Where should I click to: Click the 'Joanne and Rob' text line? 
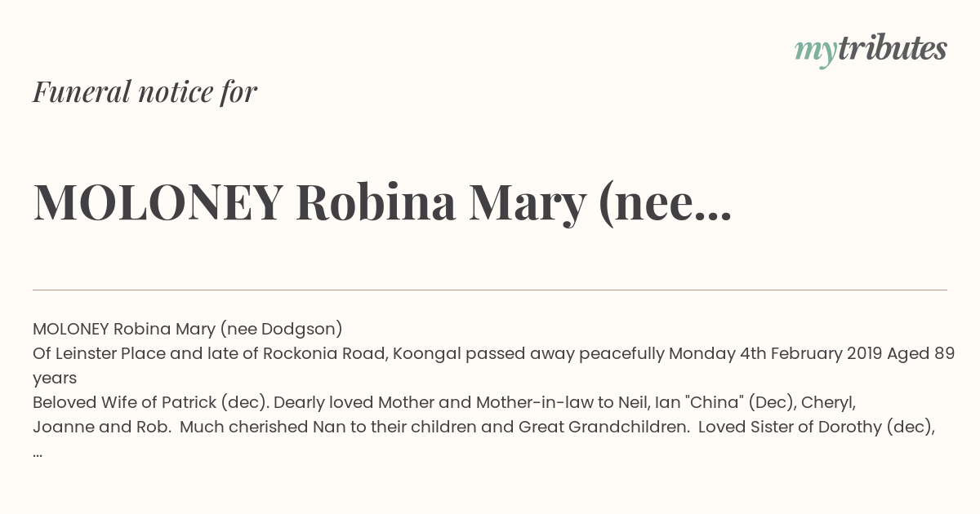(x=483, y=427)
